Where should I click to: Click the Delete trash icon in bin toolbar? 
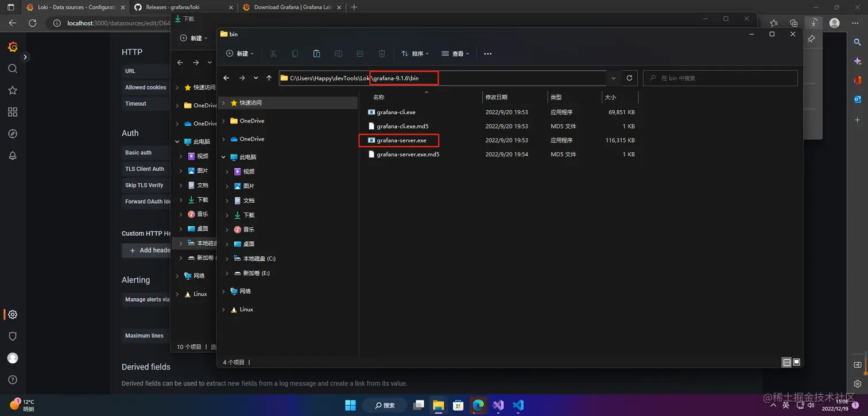(382, 53)
